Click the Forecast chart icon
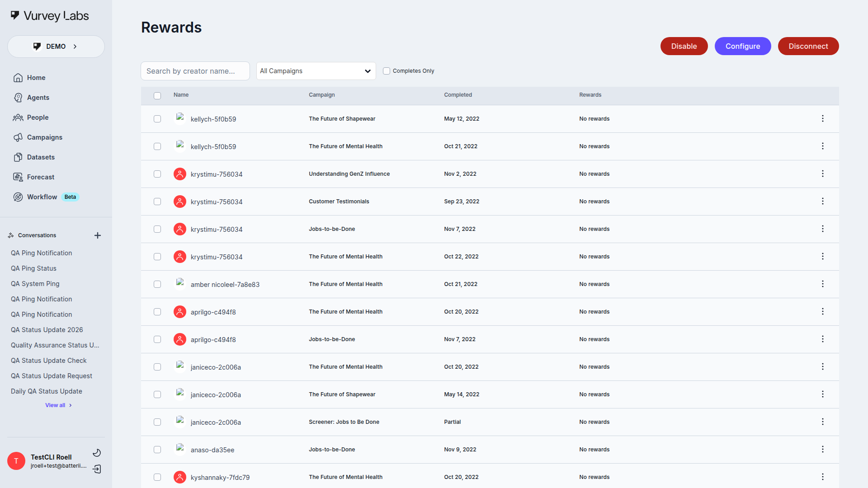The image size is (868, 488). 18,177
